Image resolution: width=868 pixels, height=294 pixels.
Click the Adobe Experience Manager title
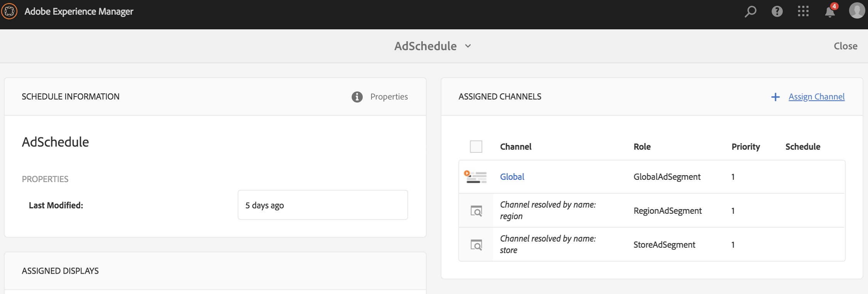tap(79, 12)
